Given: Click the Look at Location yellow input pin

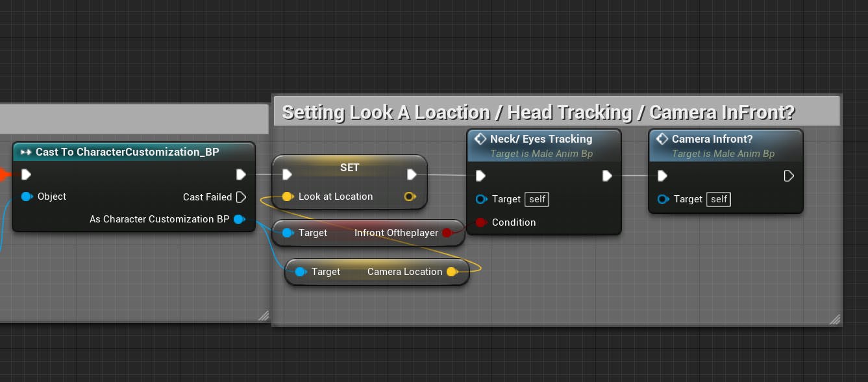Looking at the screenshot, I should 287,197.
